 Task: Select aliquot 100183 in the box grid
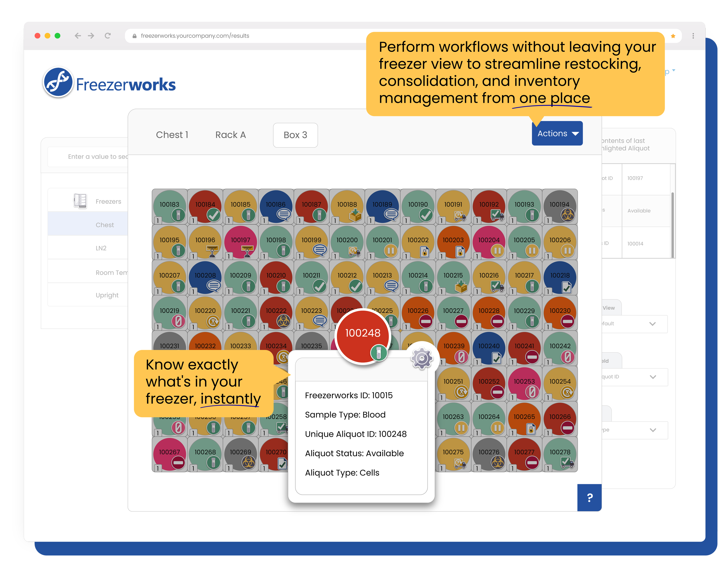(169, 206)
